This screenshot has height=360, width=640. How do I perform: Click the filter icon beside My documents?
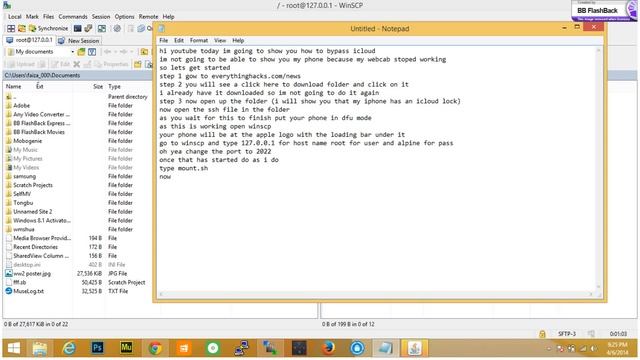click(x=92, y=52)
